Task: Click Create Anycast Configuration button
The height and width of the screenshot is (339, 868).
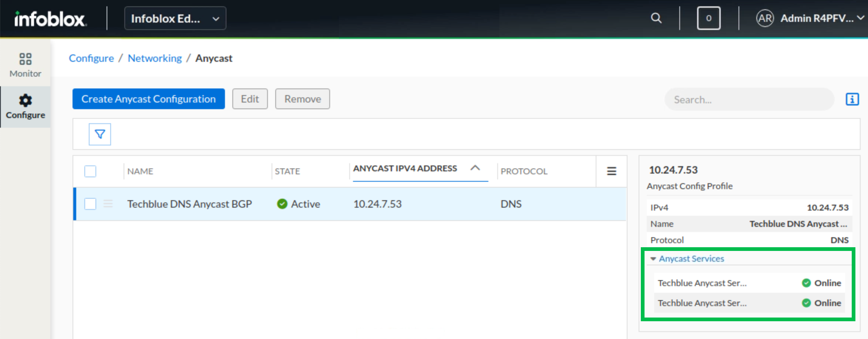Action: [x=148, y=99]
